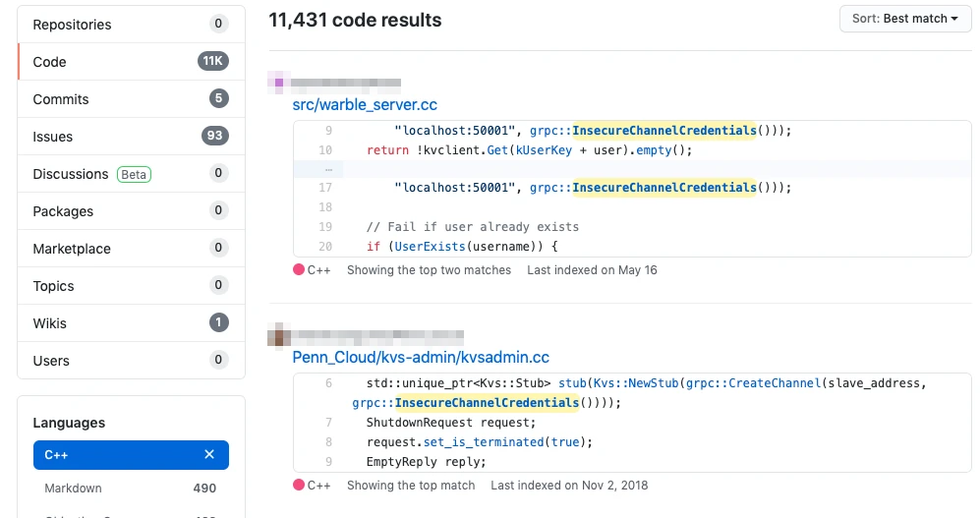Open src/warble_server.cc file link
This screenshot has width=980, height=518.
pos(365,104)
